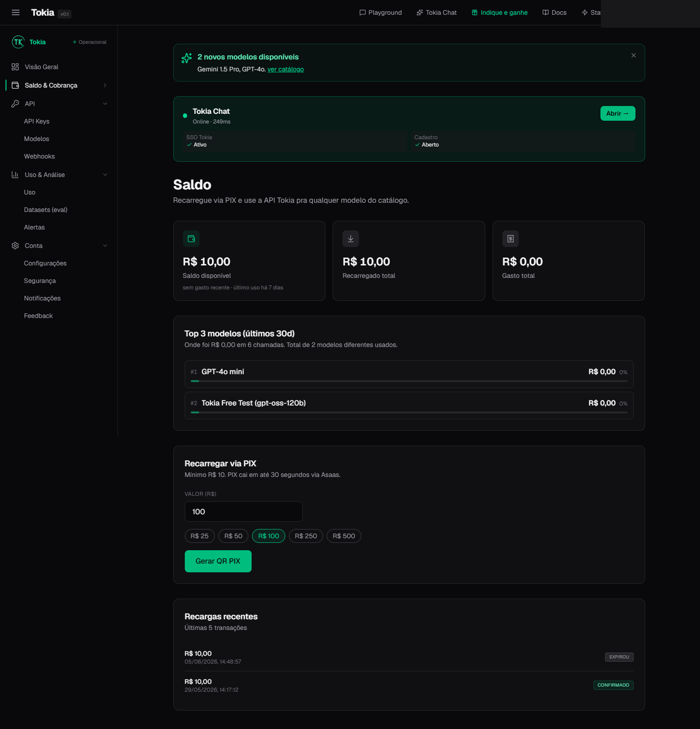Screen dimensions: 700x729
Task: Click the wallet icon on Saldo disponível card
Action: click(x=191, y=239)
